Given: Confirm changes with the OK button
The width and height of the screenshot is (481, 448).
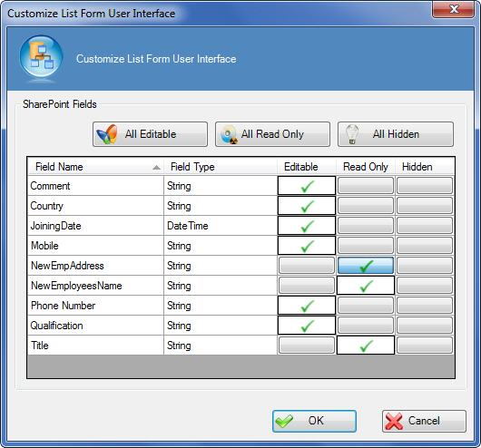Looking at the screenshot, I should click(x=314, y=422).
